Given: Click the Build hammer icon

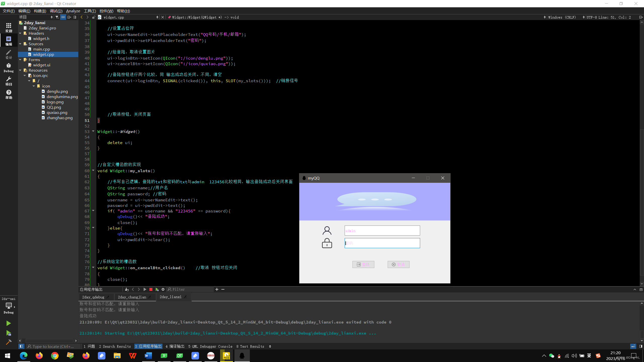Looking at the screenshot, I should 9,342.
